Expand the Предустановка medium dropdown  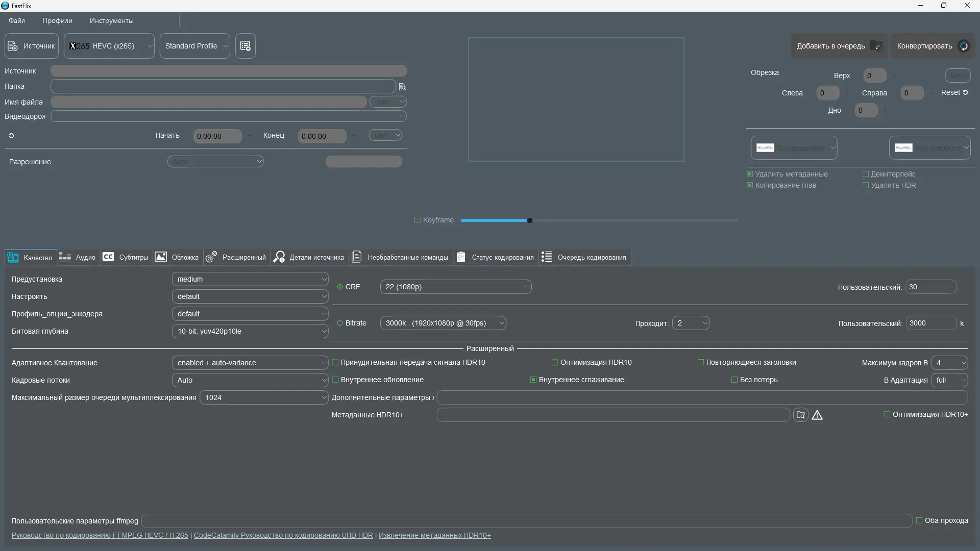(x=250, y=280)
